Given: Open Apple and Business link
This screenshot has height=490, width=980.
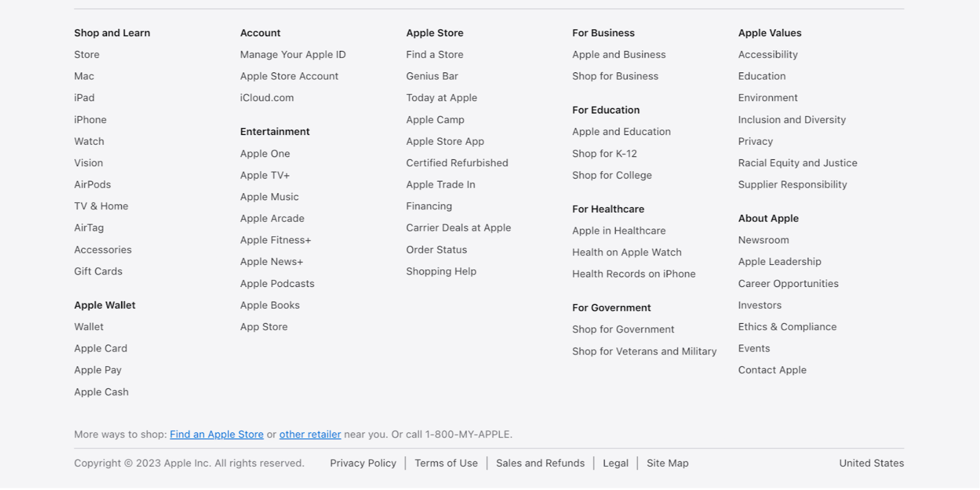Looking at the screenshot, I should point(619,55).
